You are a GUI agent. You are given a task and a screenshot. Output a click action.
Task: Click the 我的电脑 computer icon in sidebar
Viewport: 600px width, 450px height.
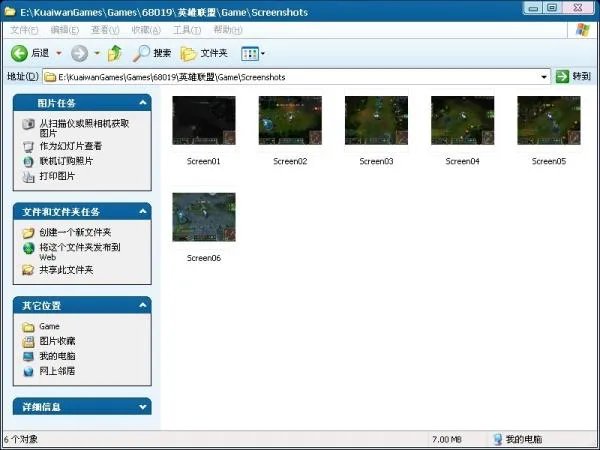[28, 357]
